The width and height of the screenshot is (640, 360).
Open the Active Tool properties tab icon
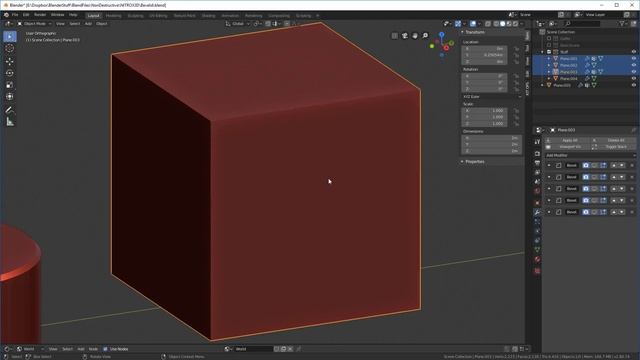(x=537, y=142)
